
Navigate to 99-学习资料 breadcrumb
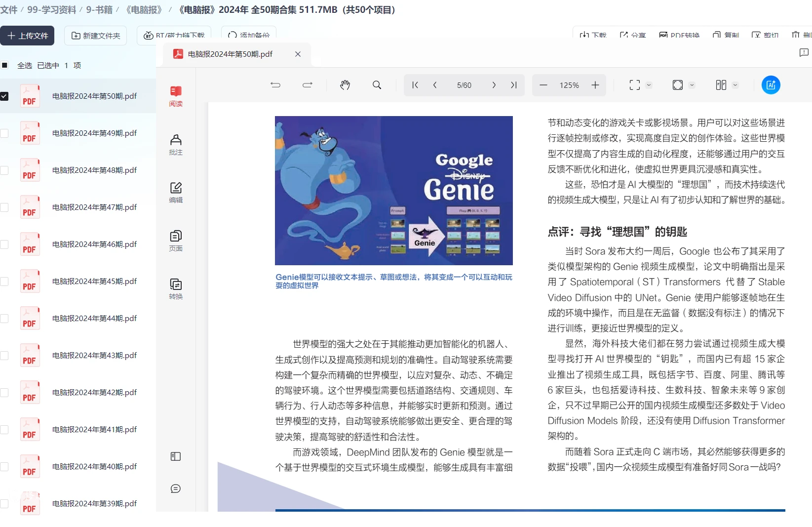click(51, 9)
